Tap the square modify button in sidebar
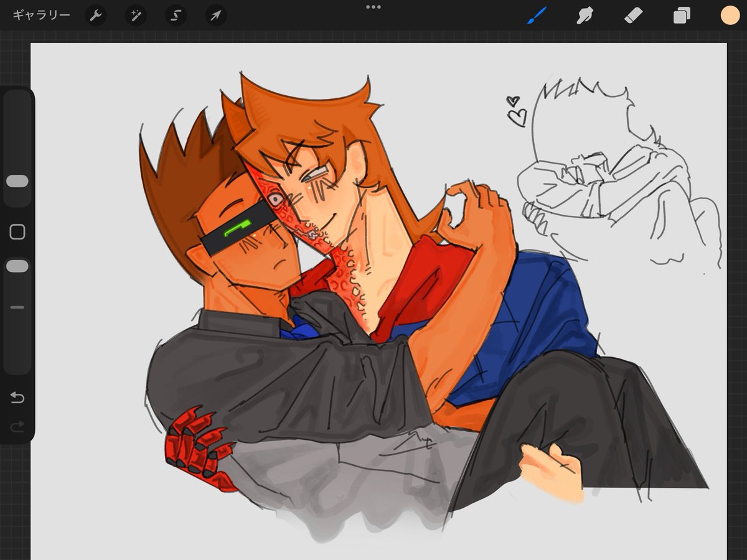 point(17,232)
